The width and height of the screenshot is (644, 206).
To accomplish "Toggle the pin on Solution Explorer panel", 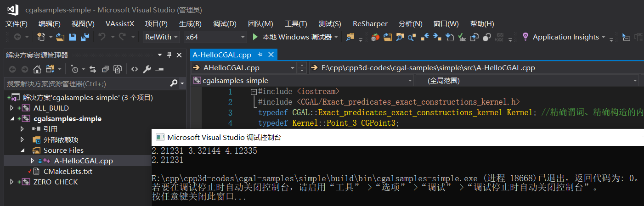I will click(x=169, y=55).
